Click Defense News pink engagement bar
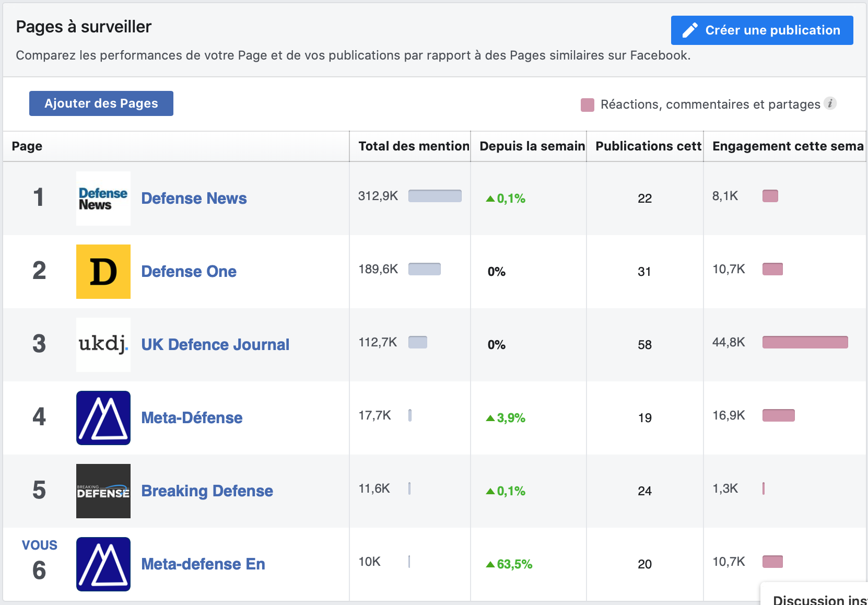 coord(770,196)
